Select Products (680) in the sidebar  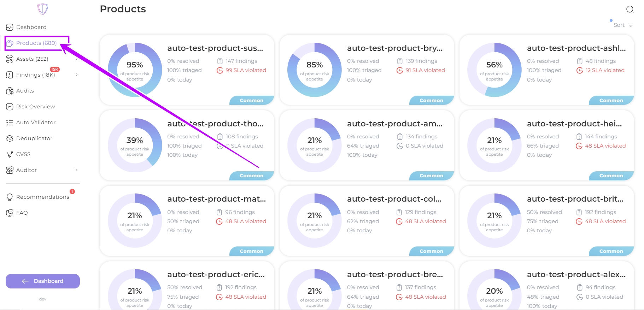[x=36, y=43]
